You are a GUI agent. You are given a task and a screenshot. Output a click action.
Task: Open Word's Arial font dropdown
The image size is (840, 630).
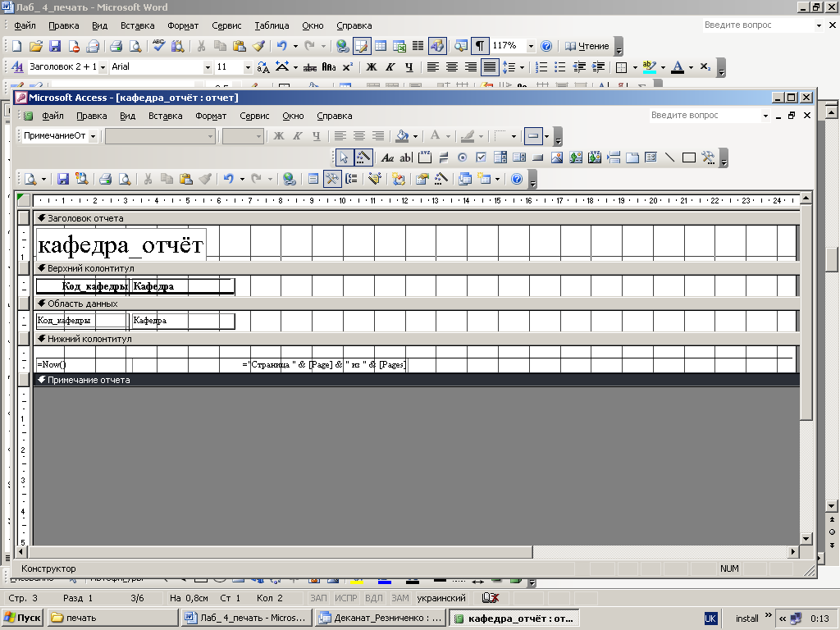click(x=208, y=67)
